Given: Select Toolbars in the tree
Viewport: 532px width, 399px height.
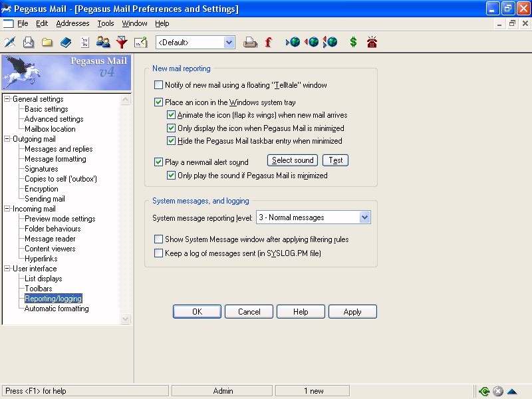Looking at the screenshot, I should 39,289.
